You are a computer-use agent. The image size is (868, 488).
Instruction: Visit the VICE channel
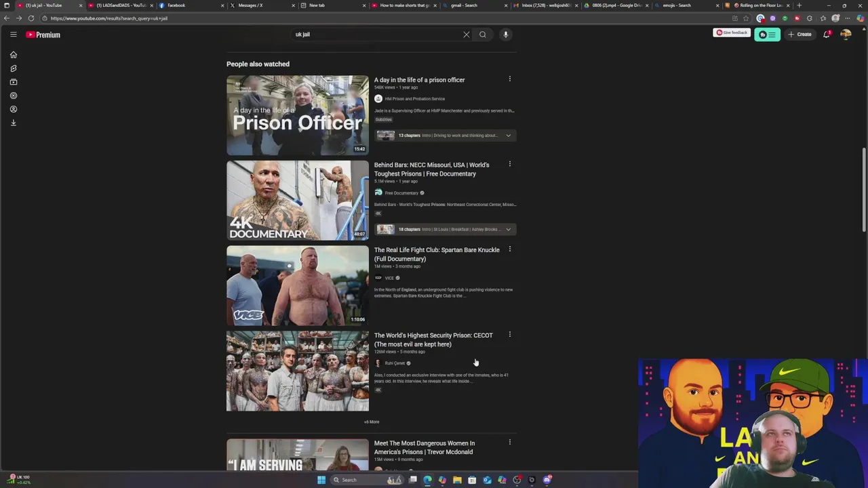[389, 278]
